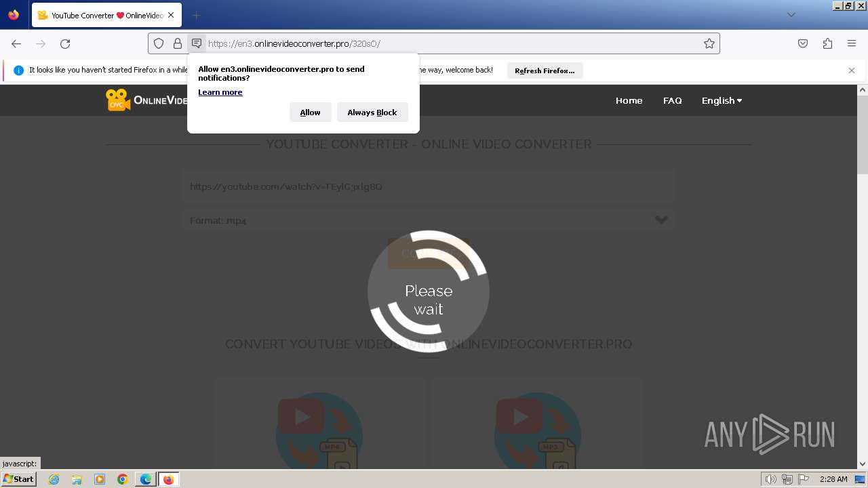
Task: Focus the address bar URL field
Action: tap(451, 43)
